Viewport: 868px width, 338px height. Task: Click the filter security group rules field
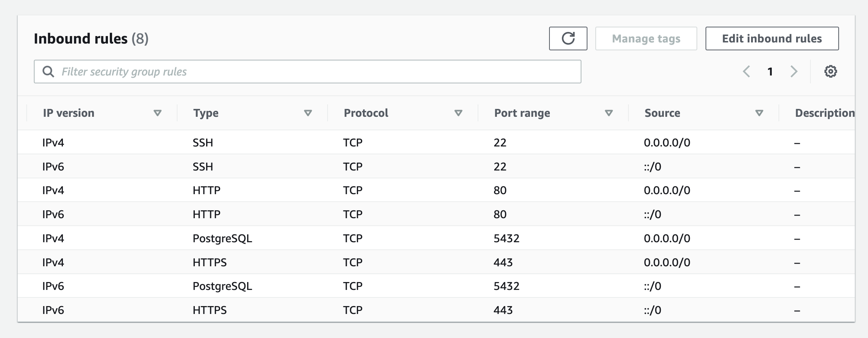tap(263, 71)
